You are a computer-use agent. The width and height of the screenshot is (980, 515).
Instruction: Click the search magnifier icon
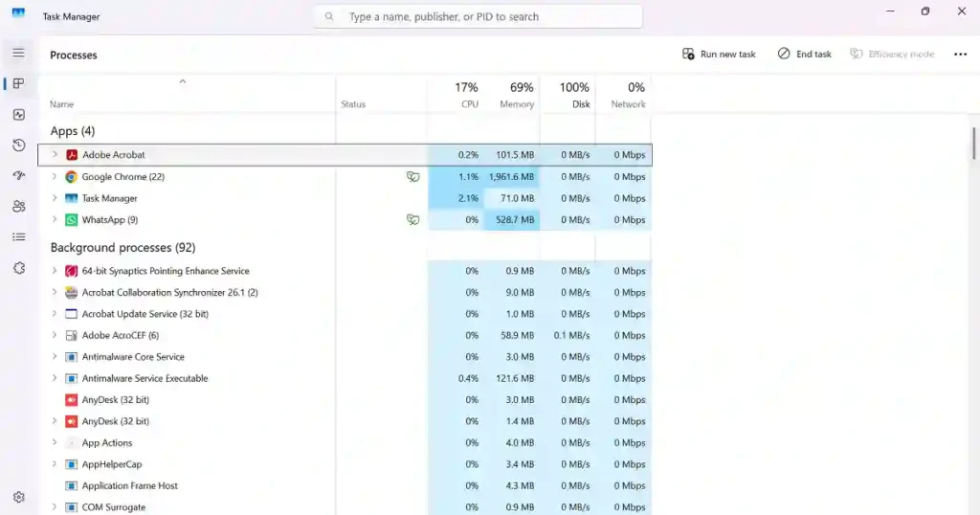tap(329, 17)
